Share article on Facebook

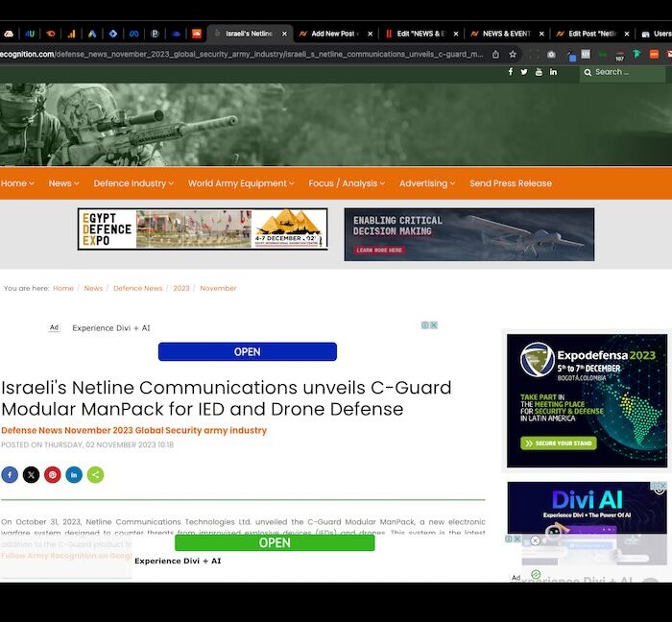coord(10,474)
